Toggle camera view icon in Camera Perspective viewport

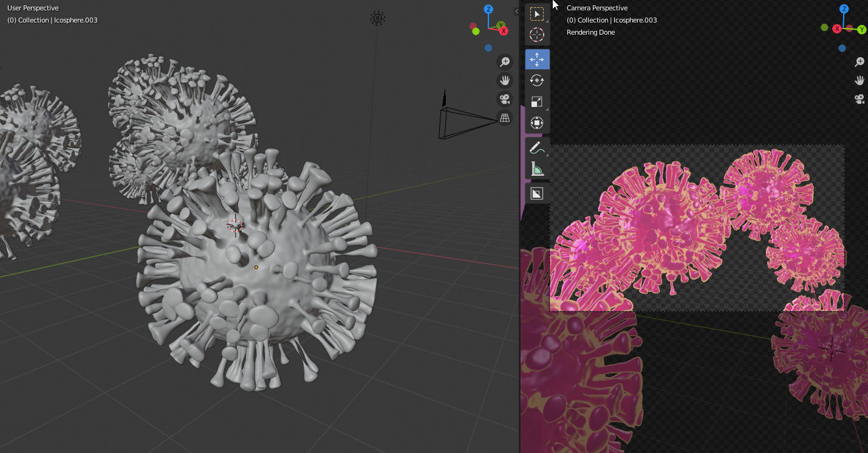[x=859, y=99]
